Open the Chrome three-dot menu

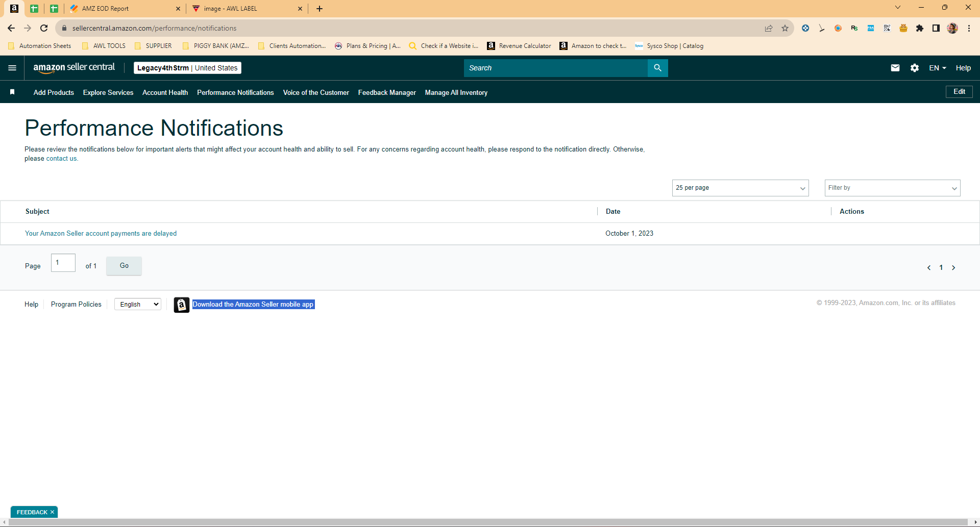click(x=969, y=28)
